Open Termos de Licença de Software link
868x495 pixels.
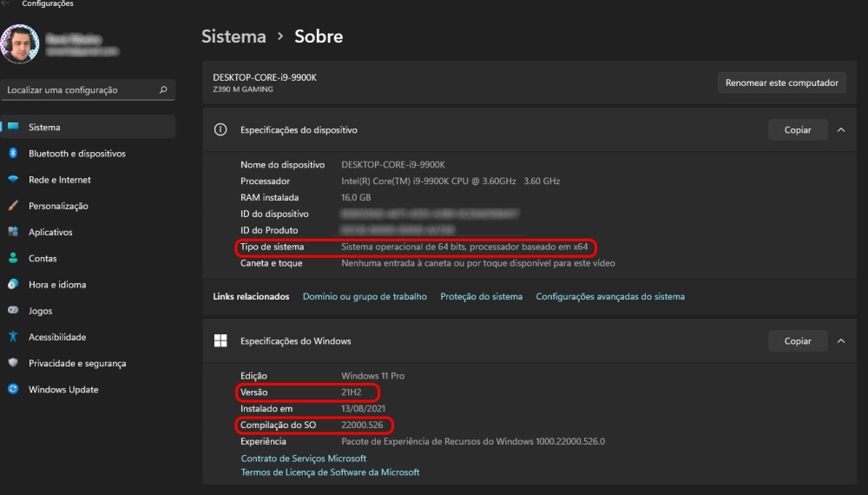pyautogui.click(x=330, y=472)
